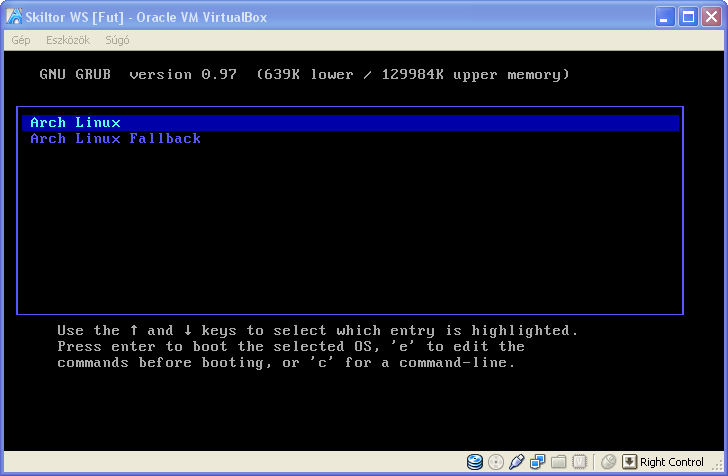Screen dimensions: 728x476
Task: Click the 'Use the ↑ and ↓ keys' instruction line
Action: coord(318,331)
